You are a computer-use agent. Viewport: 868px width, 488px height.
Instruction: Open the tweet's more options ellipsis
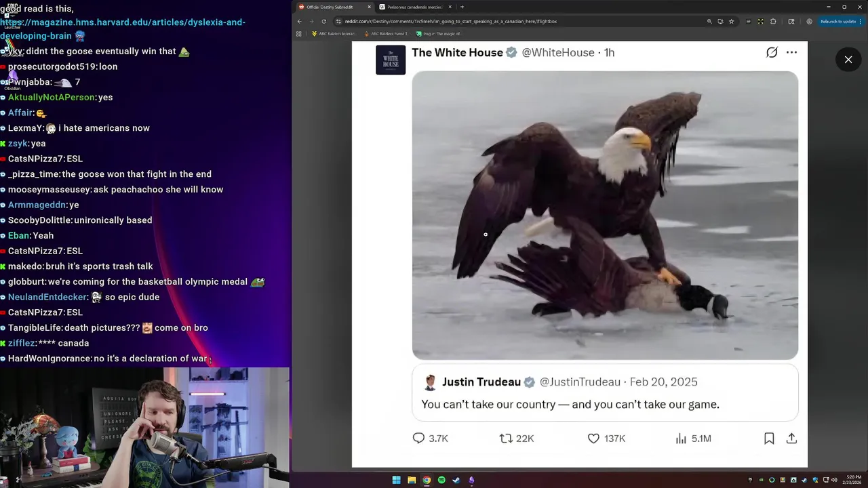(791, 52)
